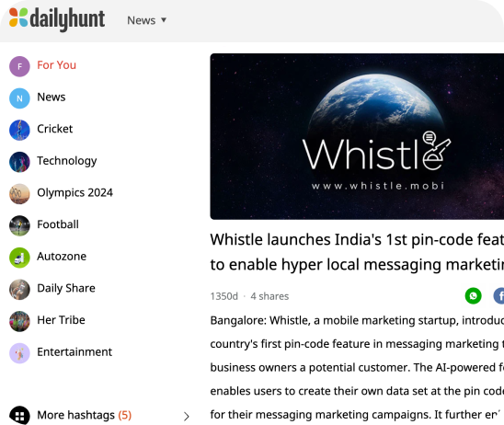
Task: Click the 1350d article age text
Action: (224, 296)
